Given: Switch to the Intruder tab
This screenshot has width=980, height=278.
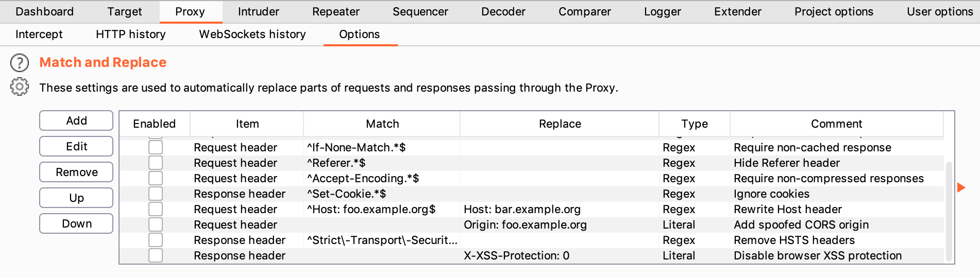Looking at the screenshot, I should 258,11.
